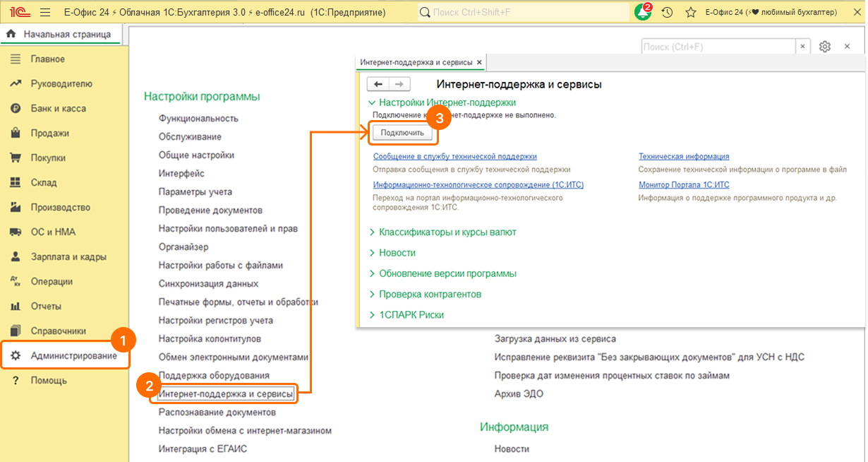Collapse Настройки Интернет-поддержки section
The image size is (868, 462).
[x=373, y=102]
